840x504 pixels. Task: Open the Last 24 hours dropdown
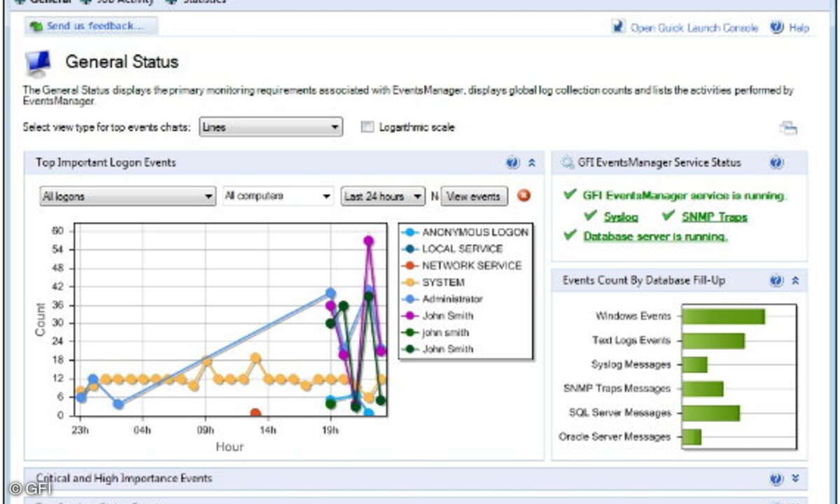pyautogui.click(x=383, y=197)
